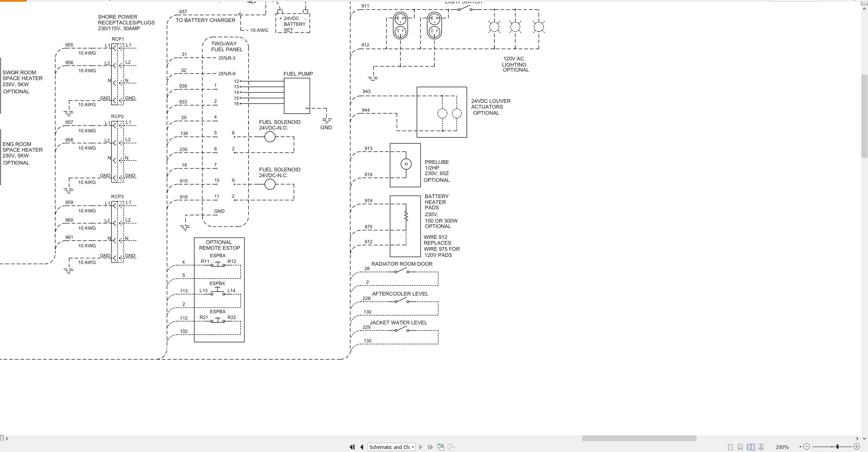Click the 'ENG ROOM SPACE HEATER' label

pyautogui.click(x=22, y=147)
